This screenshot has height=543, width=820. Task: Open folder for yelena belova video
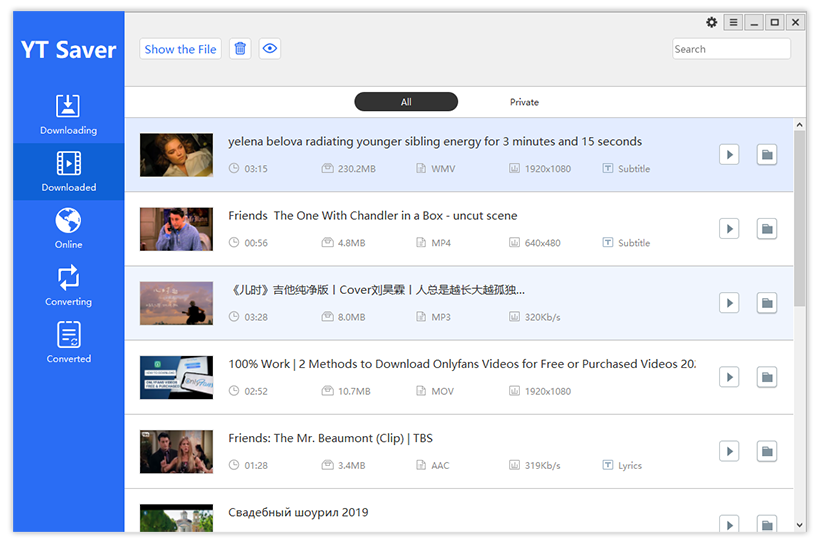click(x=767, y=154)
